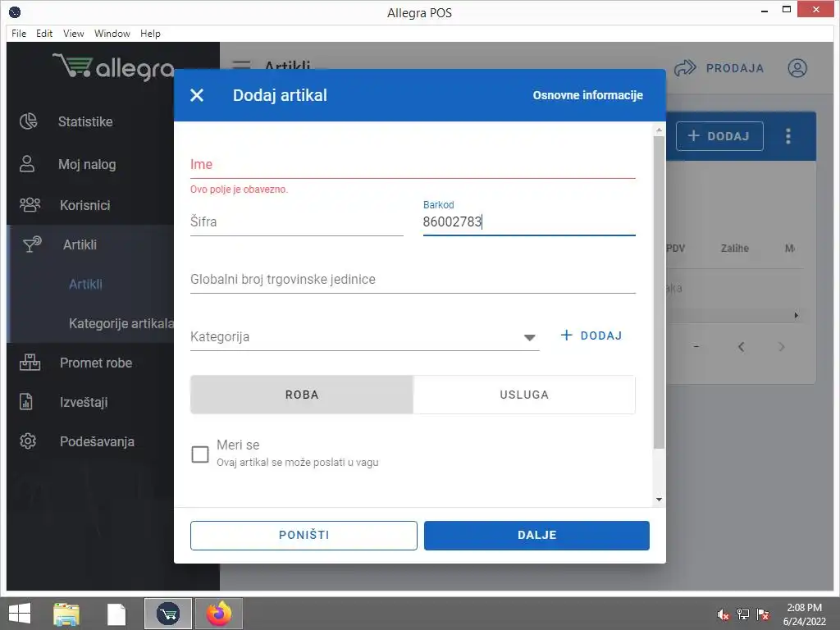This screenshot has width=840, height=630.
Task: Click dialog vertical scrollbar thumb
Action: (659, 293)
